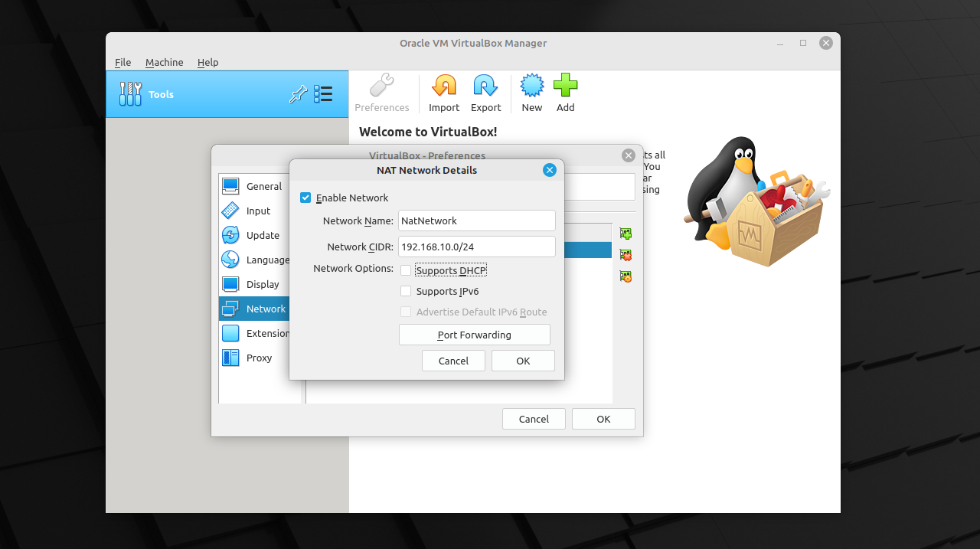Click the New machine icon in toolbar
980x549 pixels.
[532, 86]
